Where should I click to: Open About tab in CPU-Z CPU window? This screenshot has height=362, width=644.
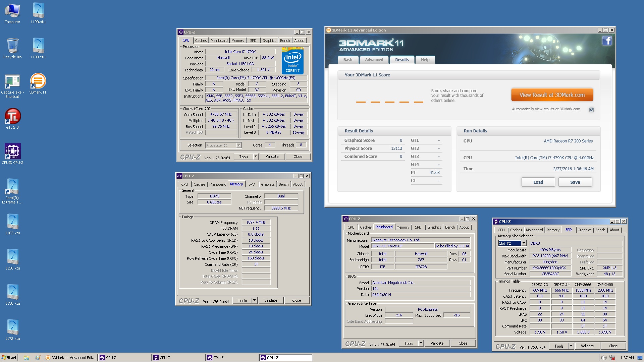[299, 41]
